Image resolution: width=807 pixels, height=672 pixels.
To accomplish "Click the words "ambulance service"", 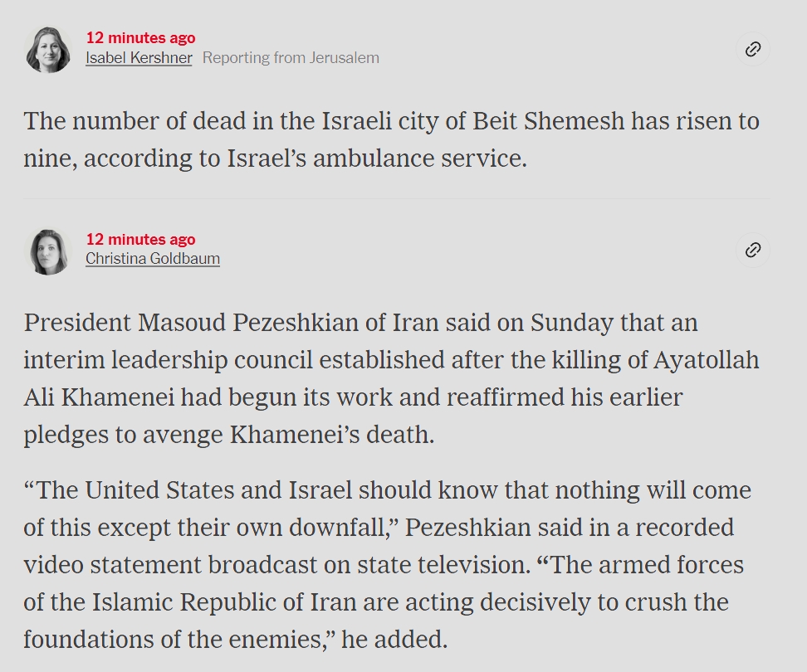I will [420, 158].
